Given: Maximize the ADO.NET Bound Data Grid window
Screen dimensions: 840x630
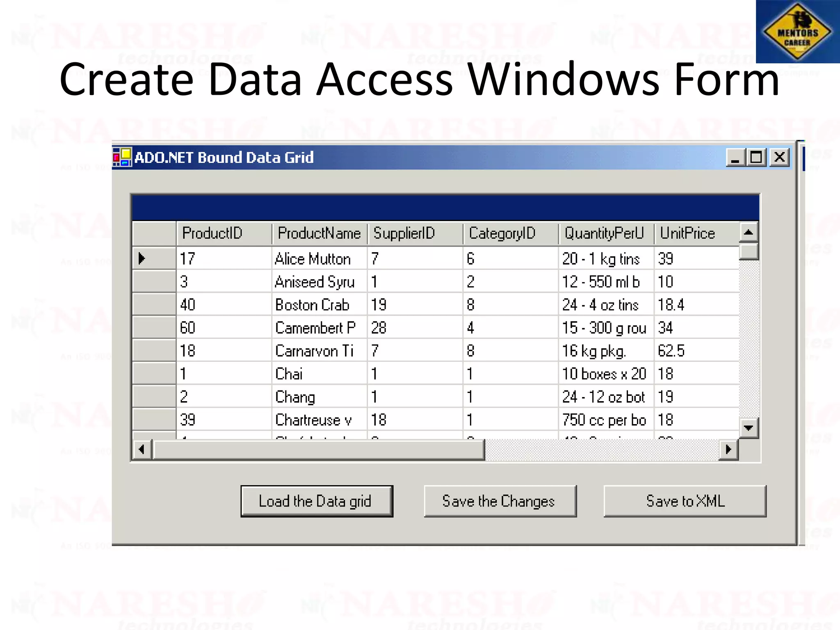Looking at the screenshot, I should point(756,157).
